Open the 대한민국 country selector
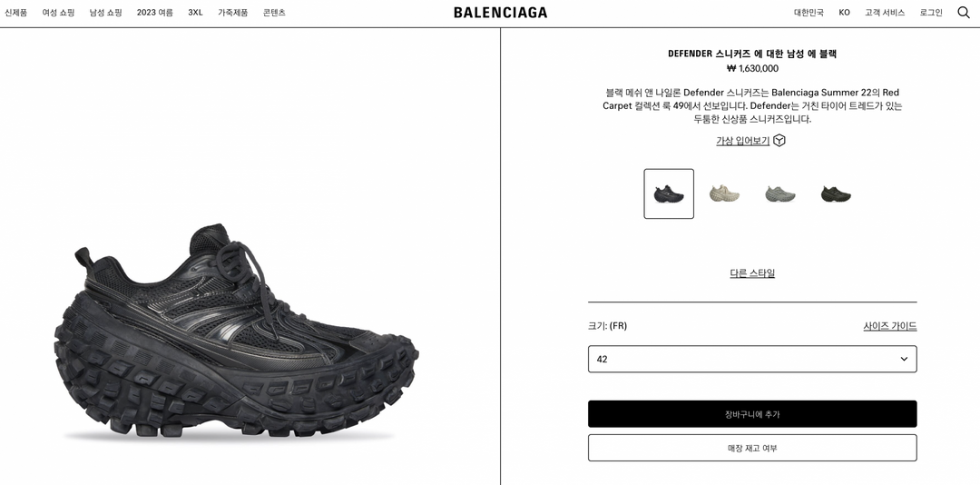The image size is (980, 485). click(808, 13)
